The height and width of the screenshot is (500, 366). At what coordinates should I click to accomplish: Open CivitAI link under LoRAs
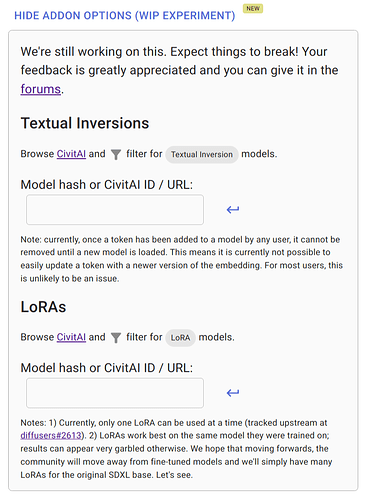(71, 337)
